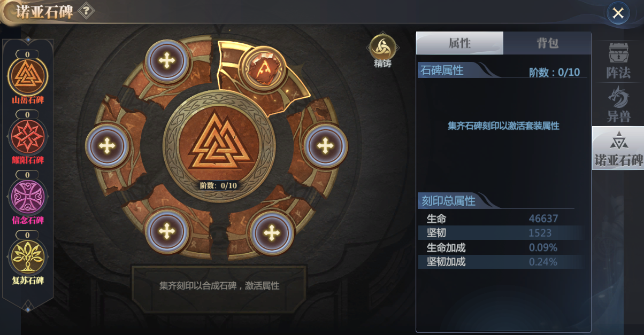Viewport: 644px width, 335px height.
Task: Add engraving in bottom-left plus slot
Action: (x=167, y=231)
